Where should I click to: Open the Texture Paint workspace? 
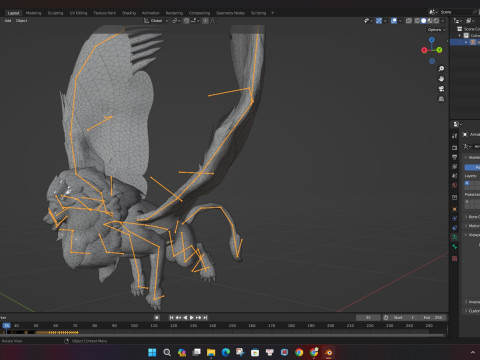[105, 13]
